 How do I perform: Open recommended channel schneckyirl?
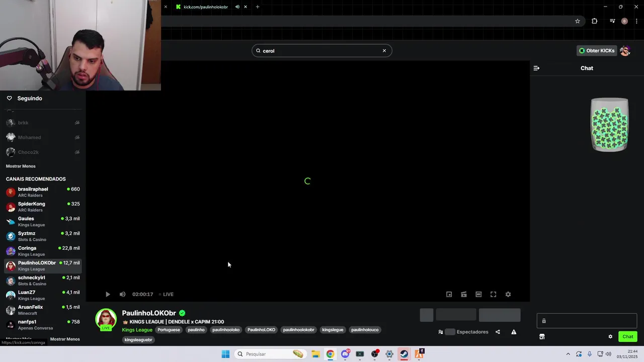tap(43, 281)
